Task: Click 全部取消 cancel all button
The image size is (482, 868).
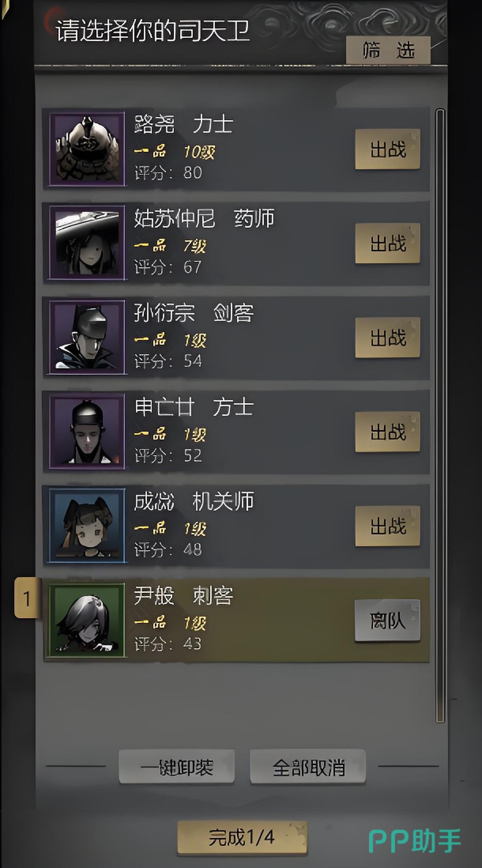Action: coord(308,767)
